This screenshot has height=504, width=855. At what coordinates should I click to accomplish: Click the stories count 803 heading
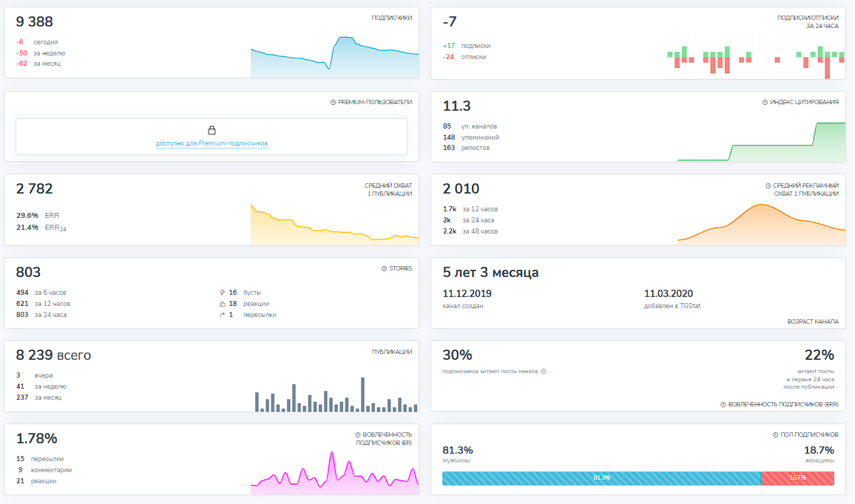pyautogui.click(x=28, y=272)
